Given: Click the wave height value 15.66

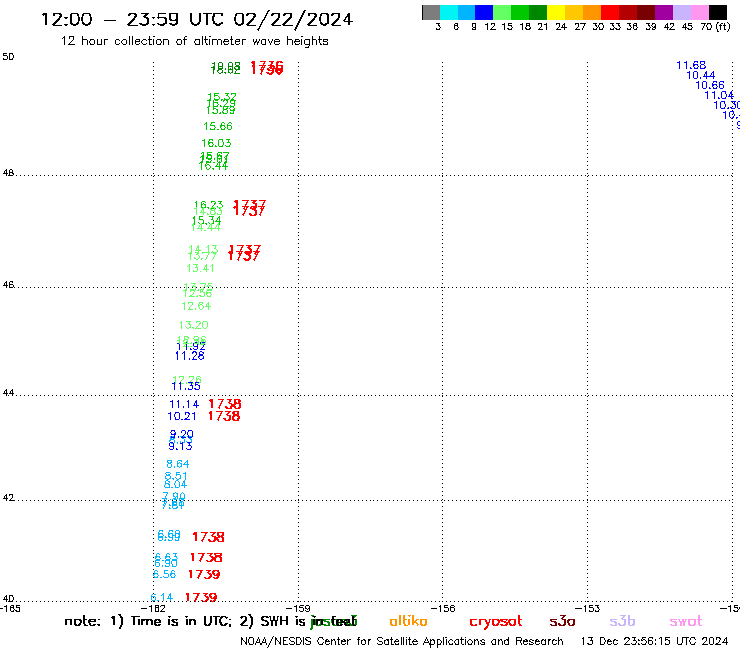Looking at the screenshot, I should pos(218,127).
